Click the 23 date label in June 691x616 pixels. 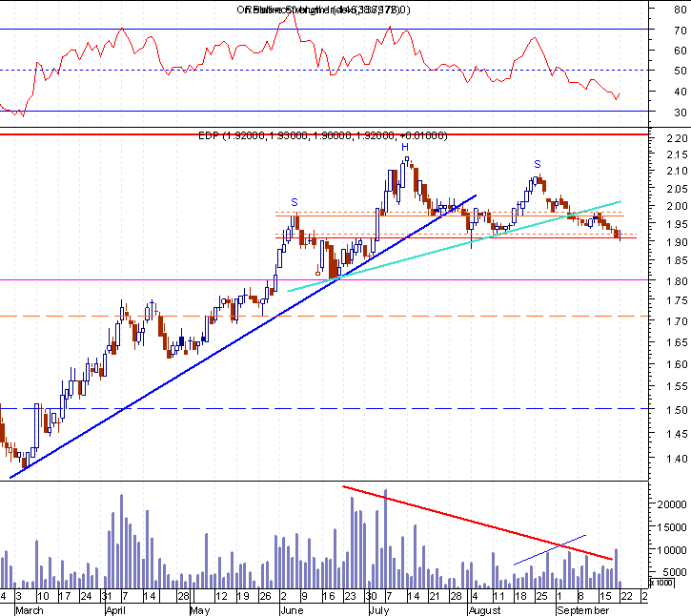click(x=350, y=597)
